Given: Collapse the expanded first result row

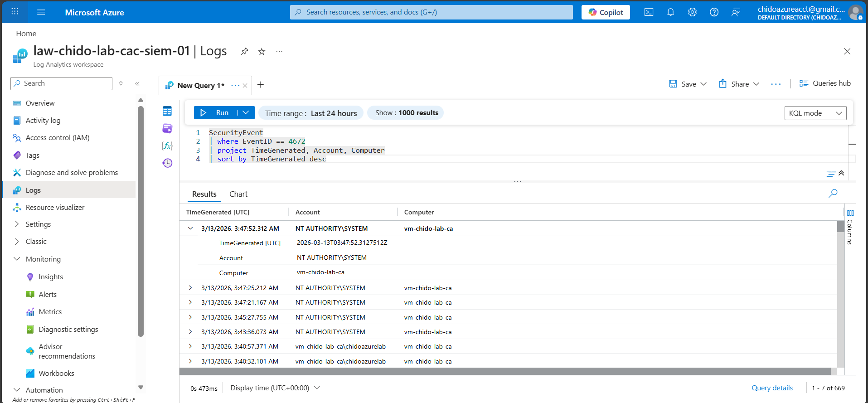Looking at the screenshot, I should [x=190, y=228].
